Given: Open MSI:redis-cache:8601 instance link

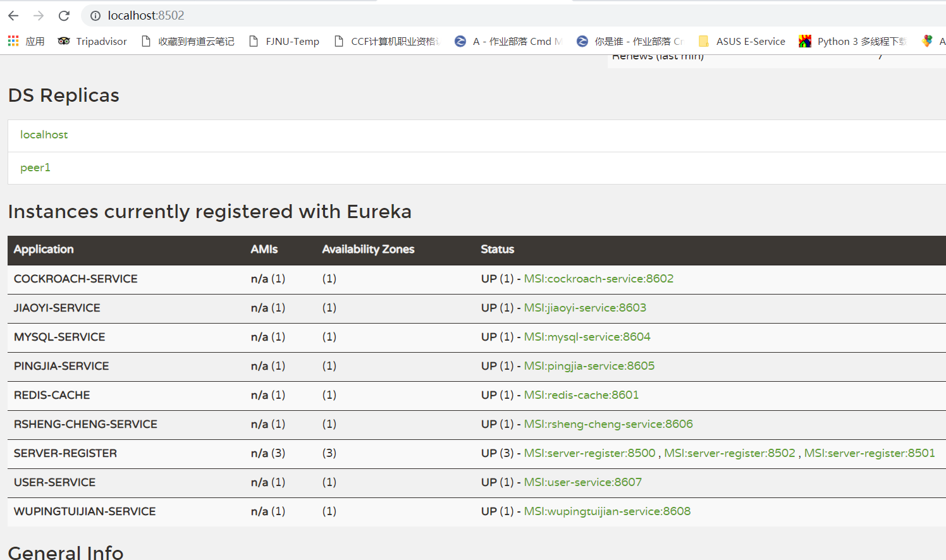Looking at the screenshot, I should [x=581, y=395].
